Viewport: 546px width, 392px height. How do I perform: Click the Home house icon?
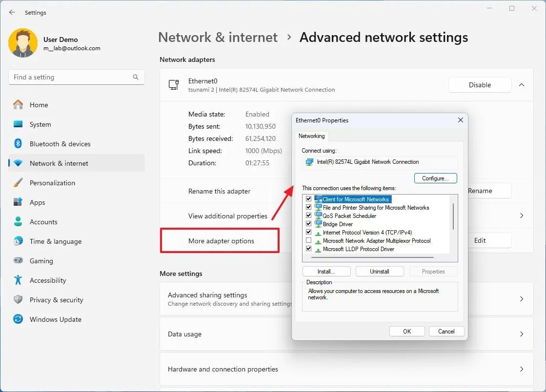(18, 105)
